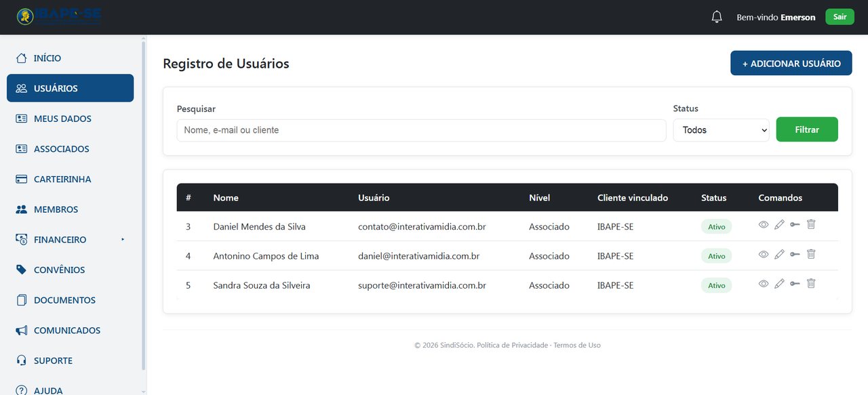Click the green Filtrar button
Viewport: 868px width, 395px height.
(807, 129)
